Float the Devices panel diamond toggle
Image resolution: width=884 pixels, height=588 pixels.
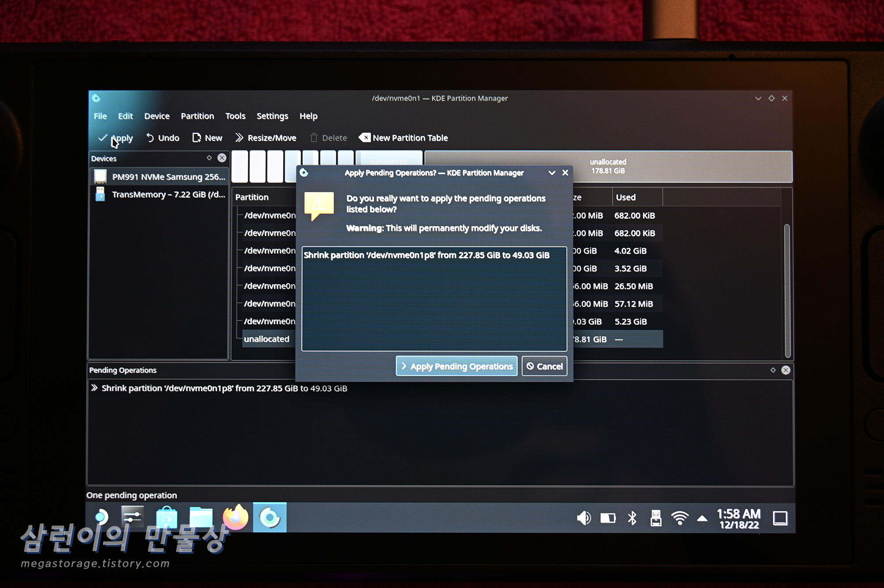pyautogui.click(x=209, y=158)
